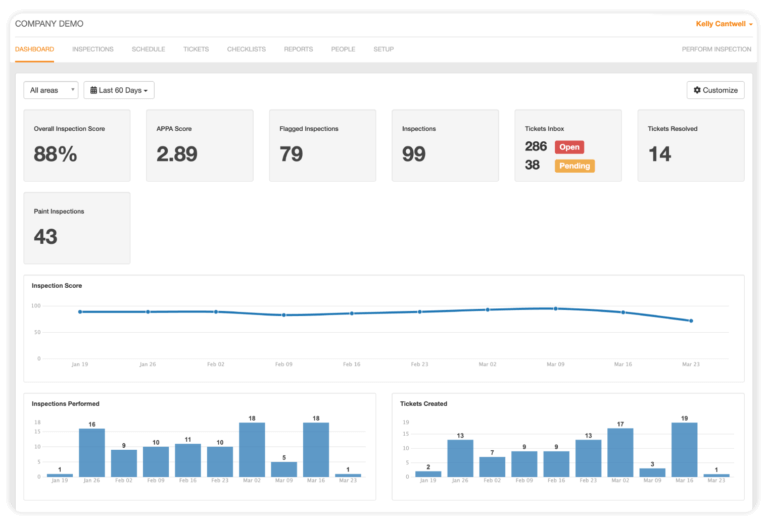Go to the Tickets tab
Image resolution: width=768 pixels, height=526 pixels.
click(x=196, y=49)
